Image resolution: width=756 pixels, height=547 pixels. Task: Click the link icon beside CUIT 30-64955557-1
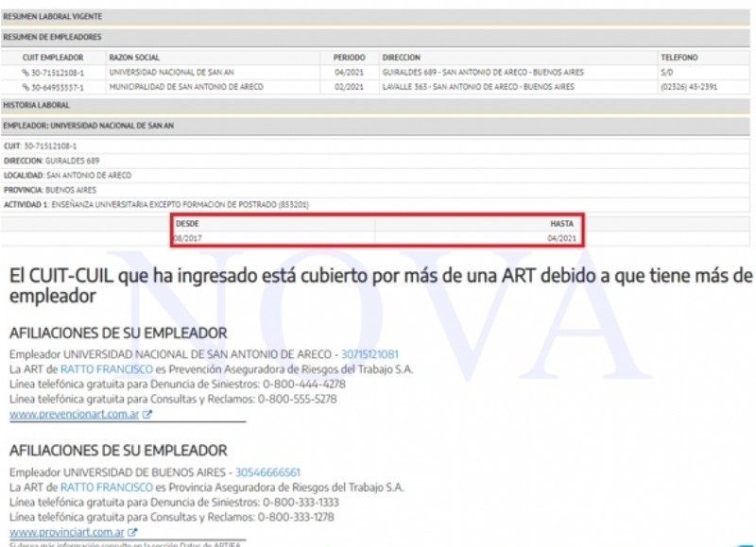click(26, 87)
